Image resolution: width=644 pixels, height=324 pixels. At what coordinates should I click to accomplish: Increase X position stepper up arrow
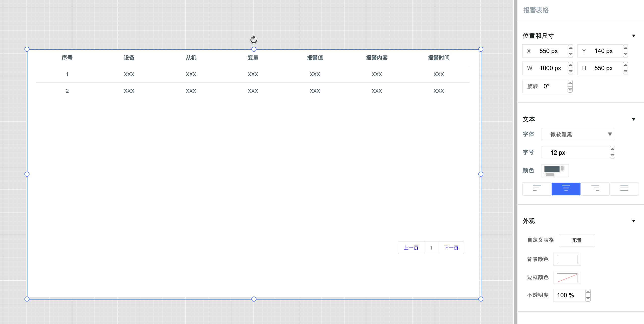[x=570, y=48]
